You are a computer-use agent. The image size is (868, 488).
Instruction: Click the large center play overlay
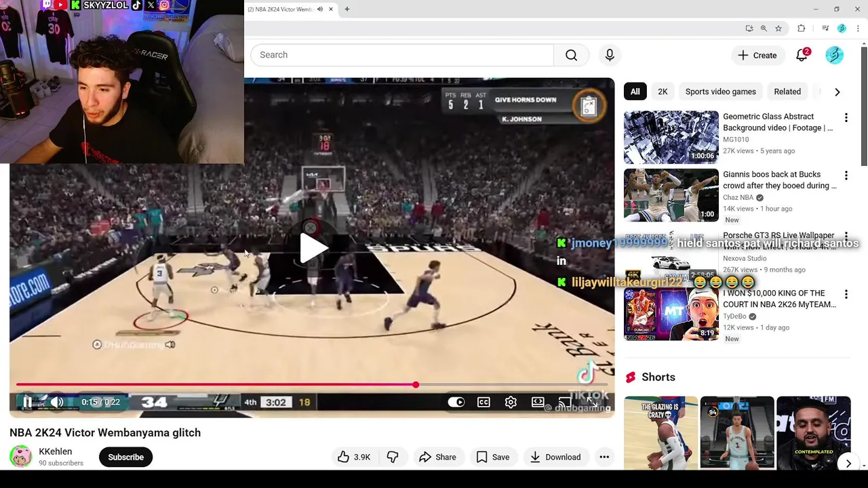point(312,247)
